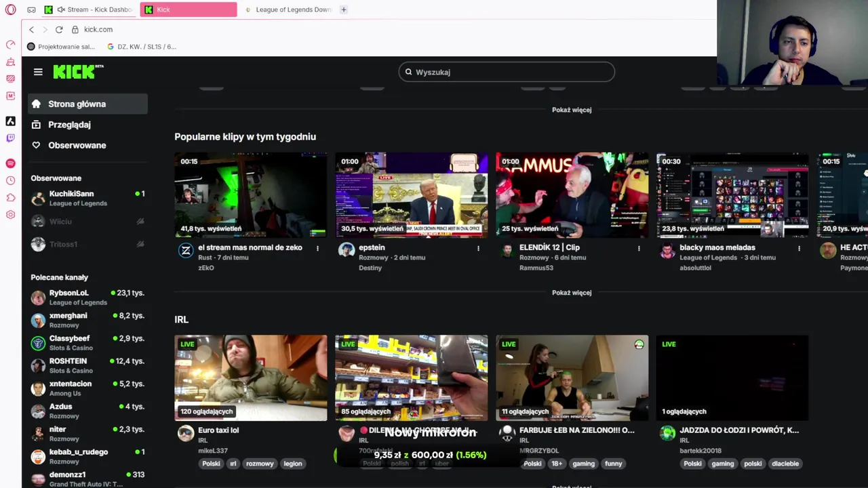
Task: Open the Opera main menu logo
Action: [x=10, y=9]
